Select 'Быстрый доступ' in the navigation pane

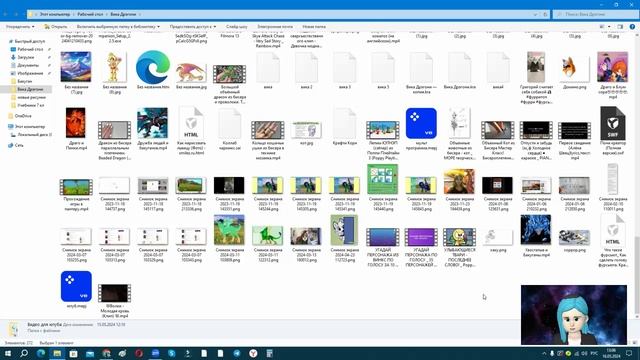coord(29,41)
